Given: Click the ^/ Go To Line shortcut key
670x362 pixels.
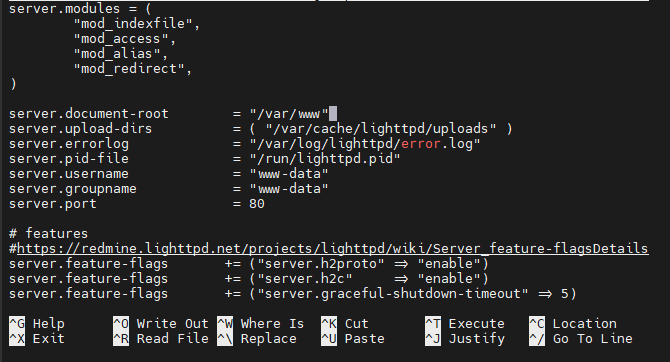Looking at the screenshot, I should (580, 338).
